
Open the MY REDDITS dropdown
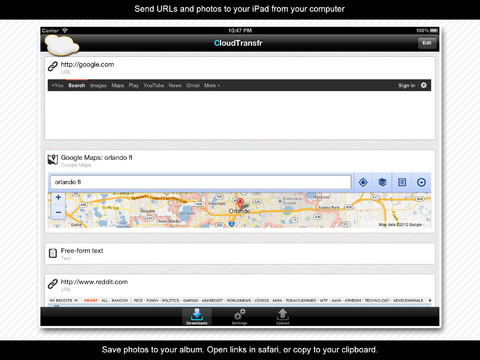[x=64, y=300]
